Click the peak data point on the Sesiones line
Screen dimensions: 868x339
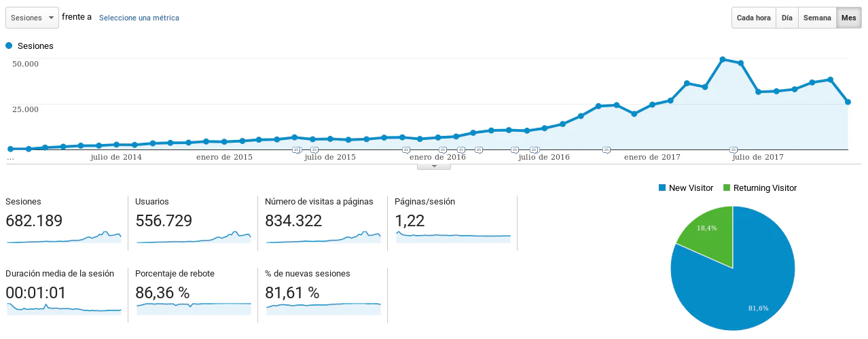[723, 59]
